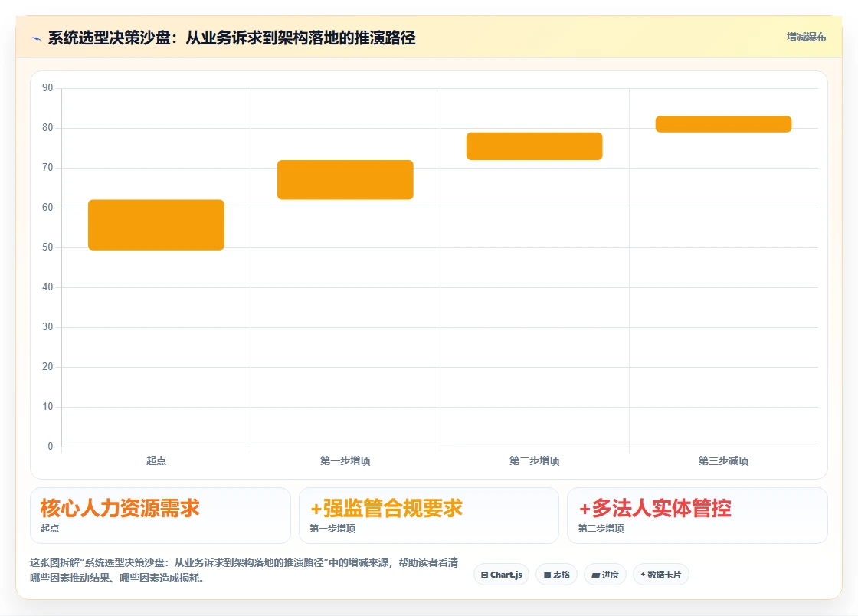The image size is (858, 616).
Task: Click the x-axis label 第二步增项
Action: [x=535, y=460]
